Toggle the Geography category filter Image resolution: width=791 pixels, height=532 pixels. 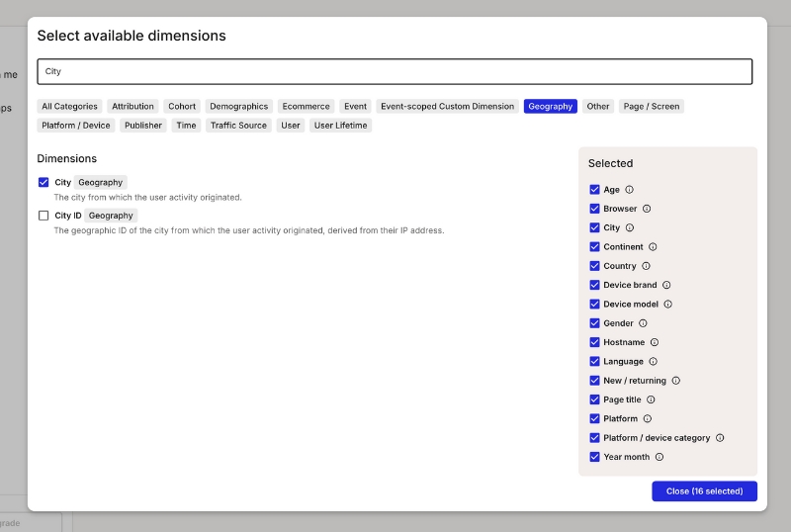pos(551,107)
